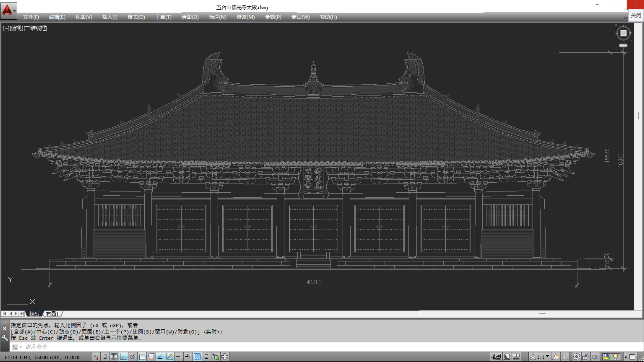Toggle Dynamic UCS in status bar
This screenshot has width=644, height=362.
click(x=170, y=356)
